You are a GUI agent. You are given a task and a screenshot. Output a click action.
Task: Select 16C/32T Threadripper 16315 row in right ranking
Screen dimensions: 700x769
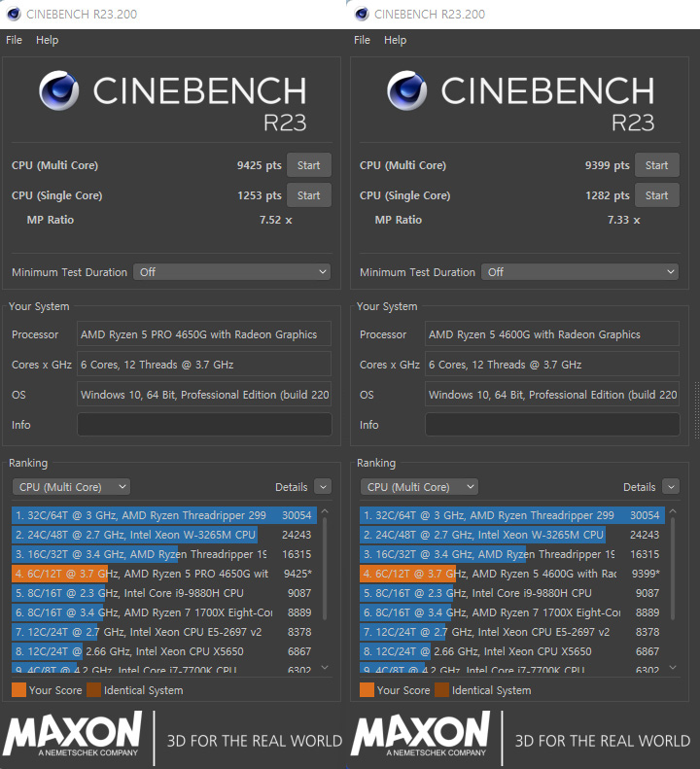pos(512,554)
